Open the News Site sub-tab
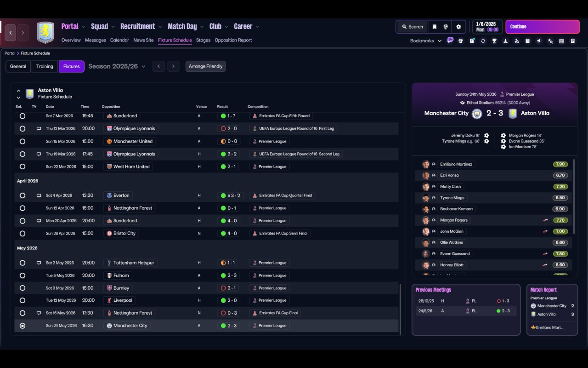Viewport: 588px width, 368px height. (143, 40)
